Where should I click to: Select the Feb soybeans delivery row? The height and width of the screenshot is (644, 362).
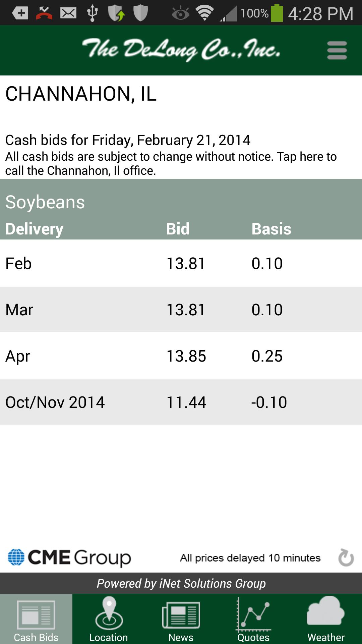click(181, 263)
